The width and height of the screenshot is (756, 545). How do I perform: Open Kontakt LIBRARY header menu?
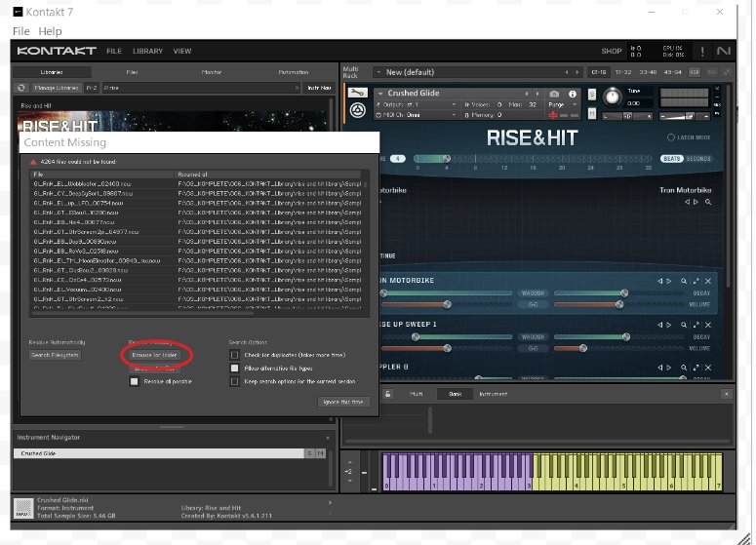(147, 51)
